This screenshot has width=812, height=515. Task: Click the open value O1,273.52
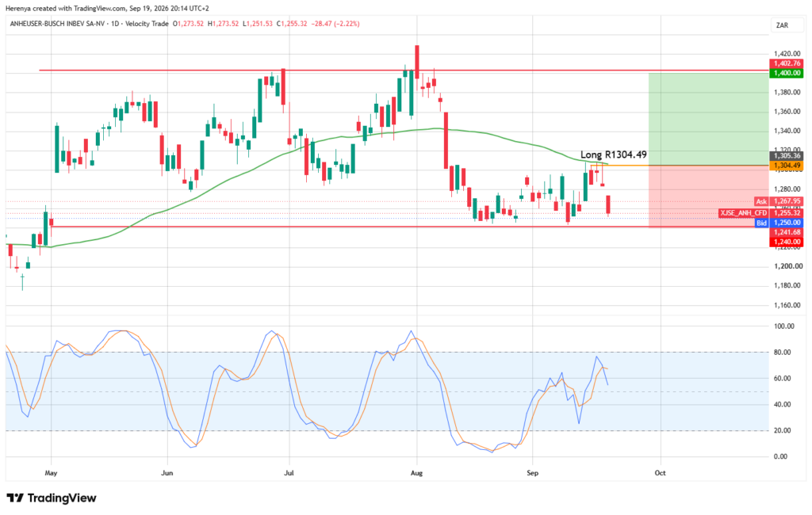click(x=188, y=24)
